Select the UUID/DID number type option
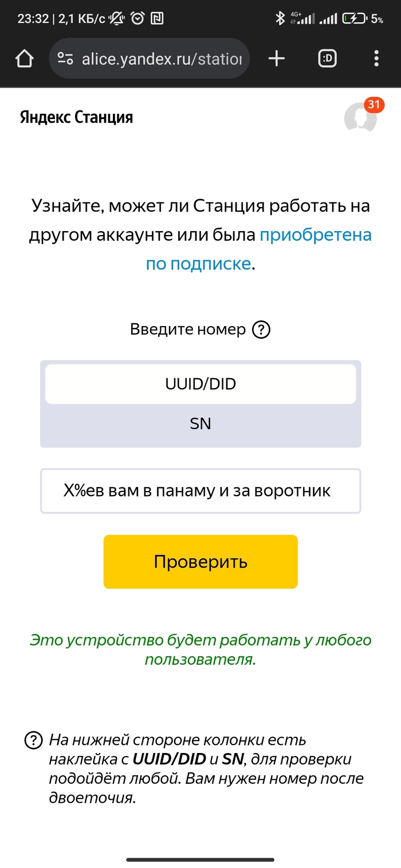This screenshot has height=868, width=401. (200, 383)
